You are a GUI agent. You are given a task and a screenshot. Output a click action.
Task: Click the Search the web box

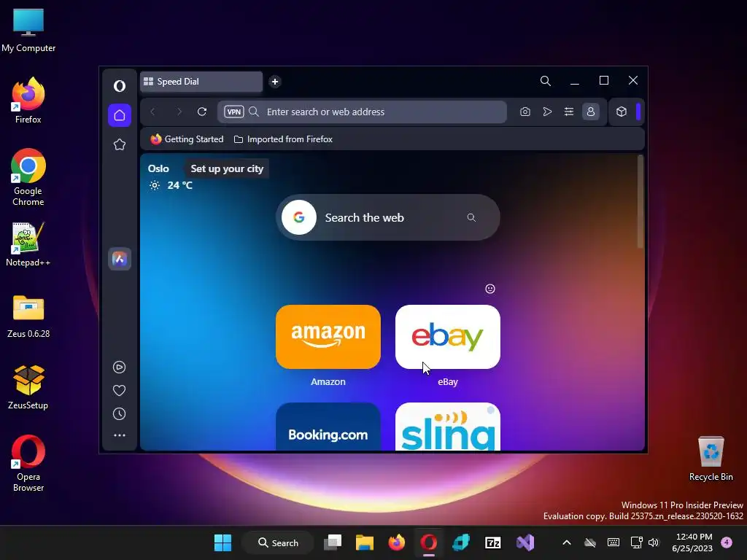coord(388,217)
